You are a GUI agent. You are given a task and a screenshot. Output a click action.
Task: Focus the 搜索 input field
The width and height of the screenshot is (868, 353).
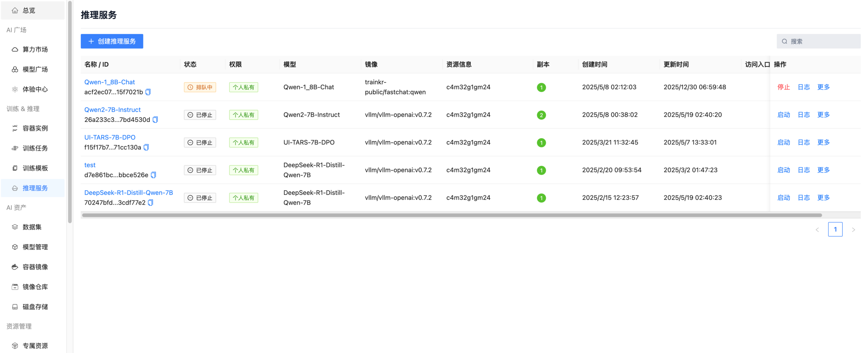(823, 41)
